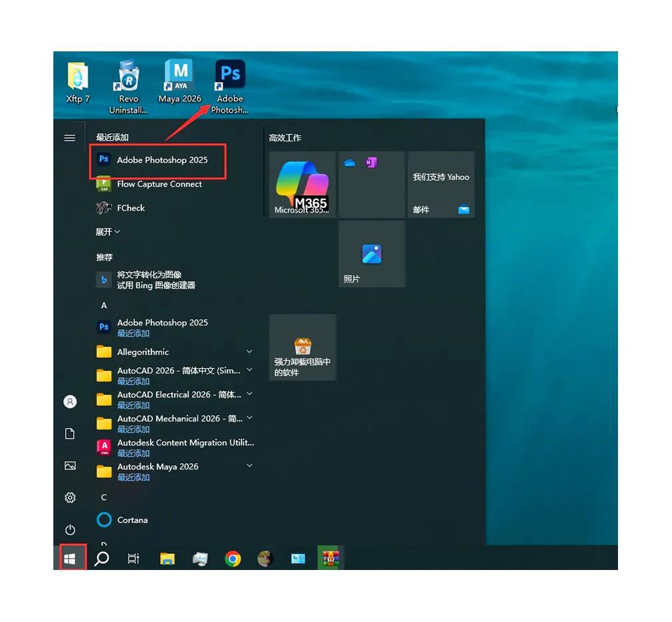Click the Power icon in Start sidebar
Screen dimensions: 672x622
coord(70,530)
